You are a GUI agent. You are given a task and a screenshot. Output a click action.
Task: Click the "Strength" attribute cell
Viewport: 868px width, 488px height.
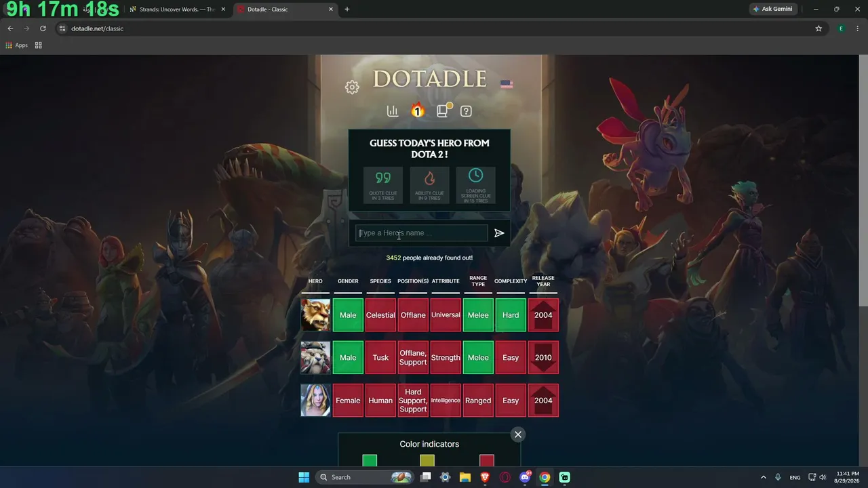446,358
